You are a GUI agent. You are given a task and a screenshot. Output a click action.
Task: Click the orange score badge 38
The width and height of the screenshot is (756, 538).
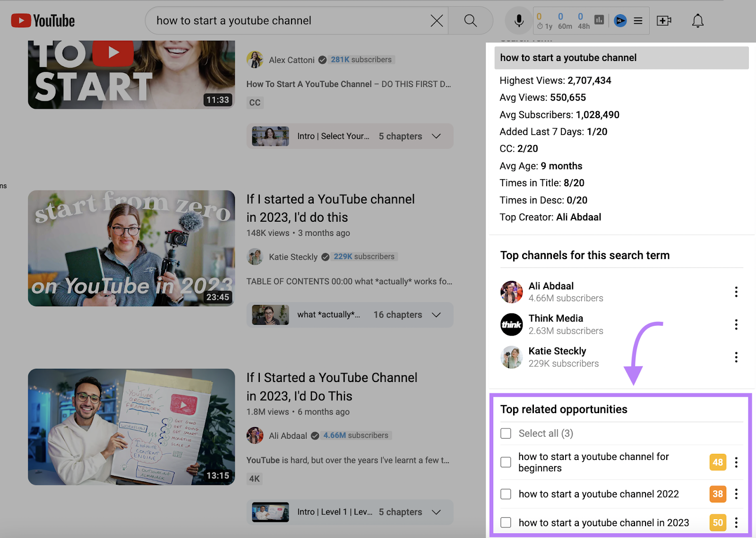(718, 494)
